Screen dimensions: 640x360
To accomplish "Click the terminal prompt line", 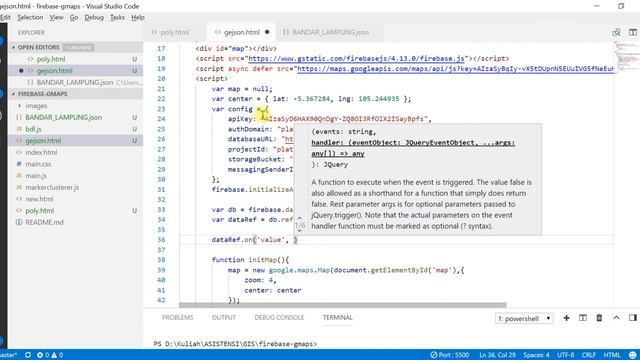I will [x=235, y=344].
